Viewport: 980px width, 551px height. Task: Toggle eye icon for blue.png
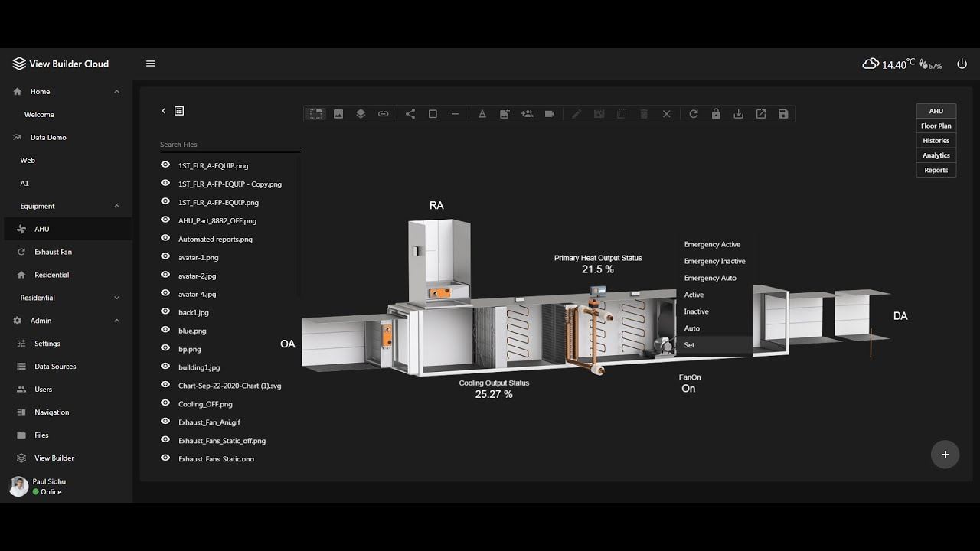point(165,330)
